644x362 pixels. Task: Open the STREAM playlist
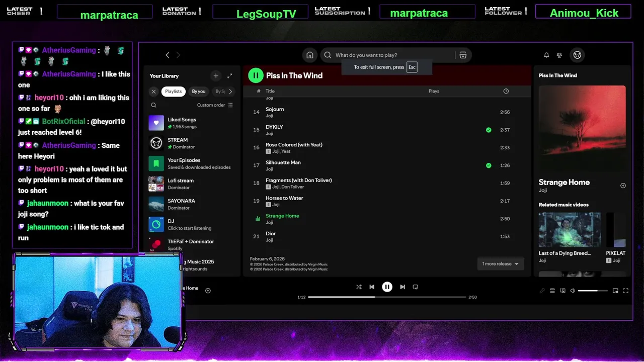coord(191,143)
